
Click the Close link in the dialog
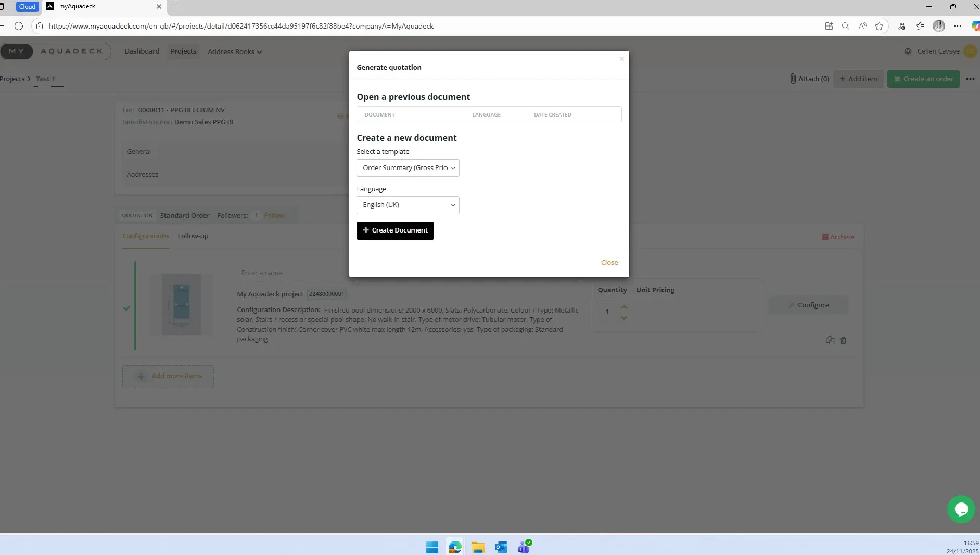609,263
